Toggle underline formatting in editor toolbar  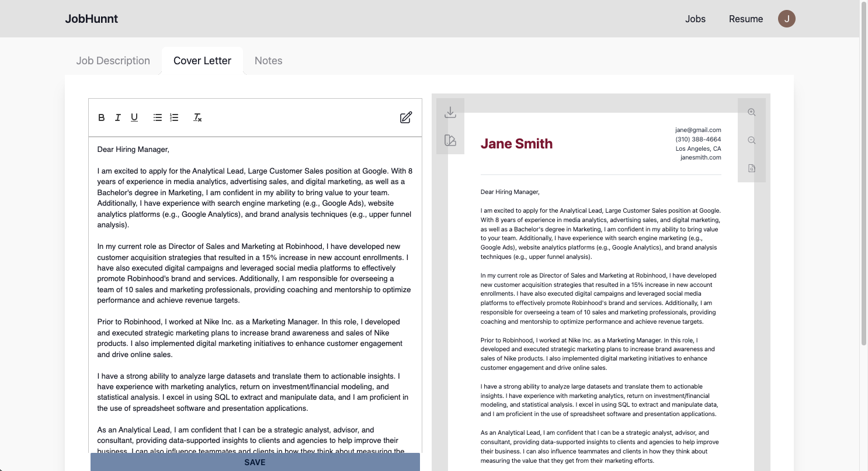click(134, 117)
